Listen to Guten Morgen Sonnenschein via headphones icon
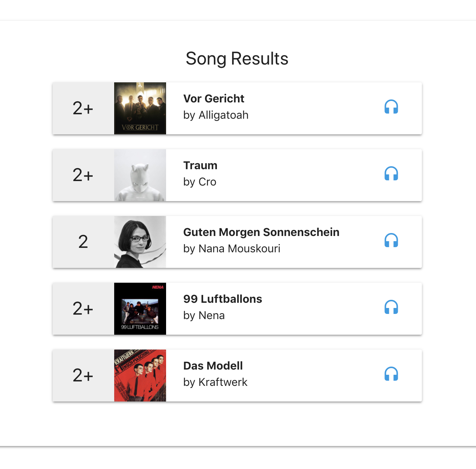476x469 pixels. coord(391,240)
